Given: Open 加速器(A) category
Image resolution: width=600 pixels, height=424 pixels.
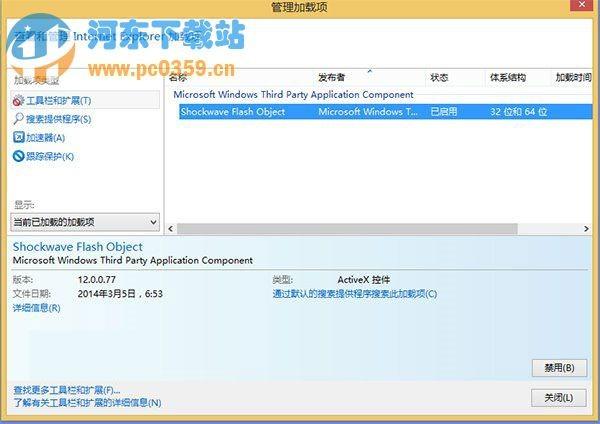Looking at the screenshot, I should 46,138.
